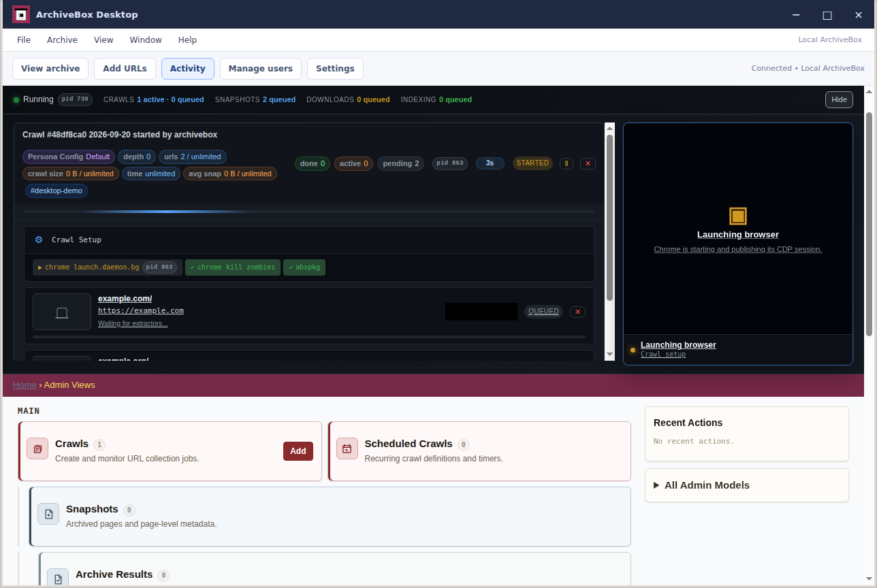The height and width of the screenshot is (588, 877).
Task: Open the Scheduled Crawls card title
Action: (x=409, y=444)
